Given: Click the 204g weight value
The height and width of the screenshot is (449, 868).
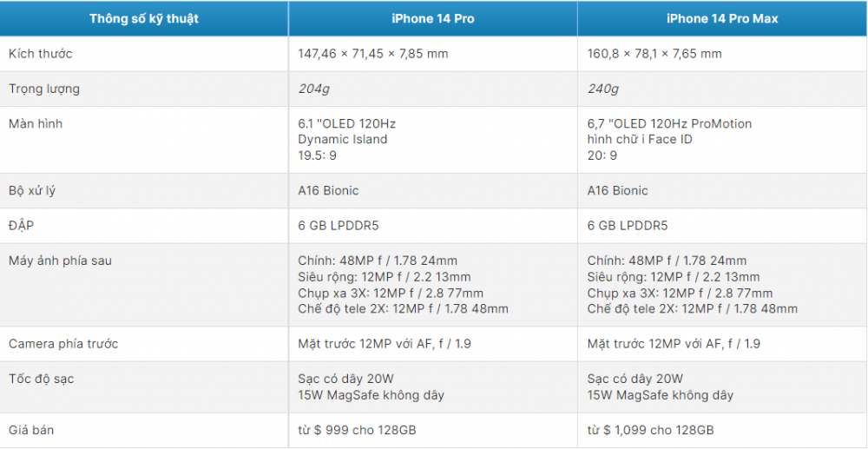Looking at the screenshot, I should click(313, 89).
